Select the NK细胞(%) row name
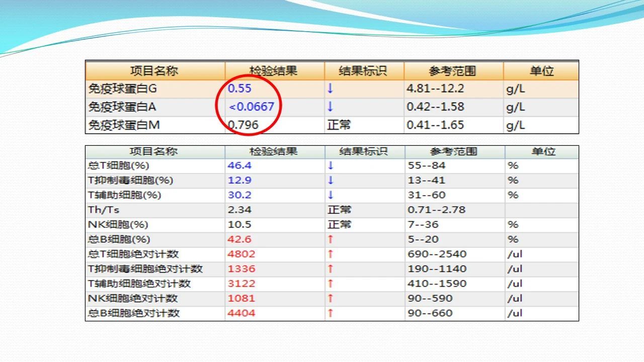Viewport: 644px width, 362px height. click(118, 224)
